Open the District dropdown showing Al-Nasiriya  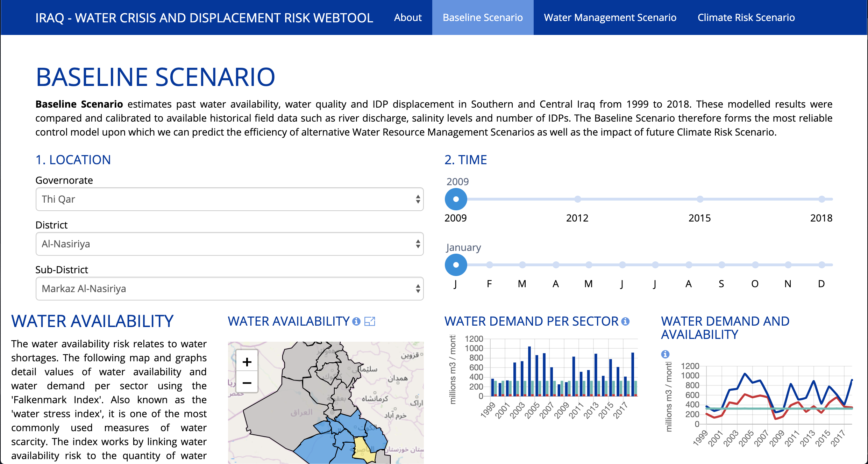click(229, 244)
